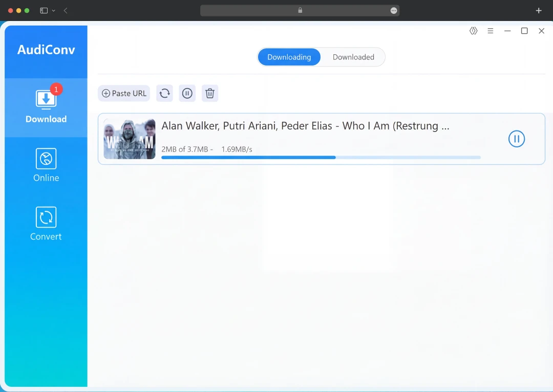Open the hamburger menu icon
This screenshot has height=392, width=553.
coord(490,31)
